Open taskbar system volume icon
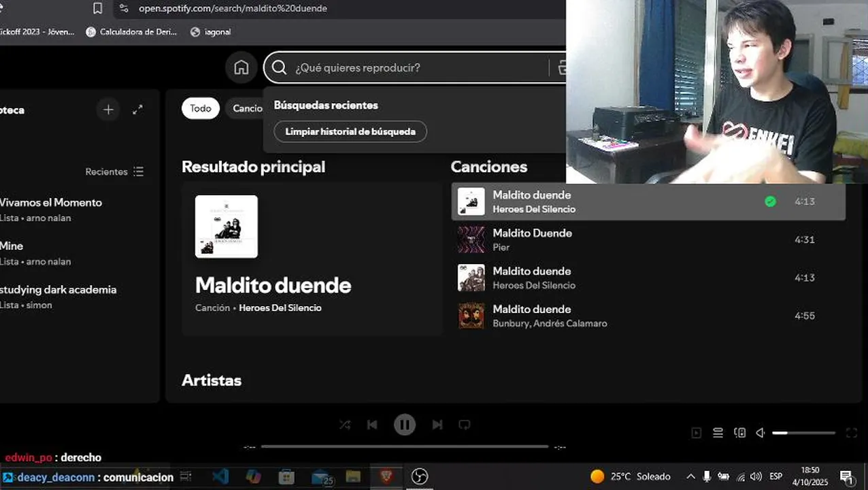 [756, 476]
